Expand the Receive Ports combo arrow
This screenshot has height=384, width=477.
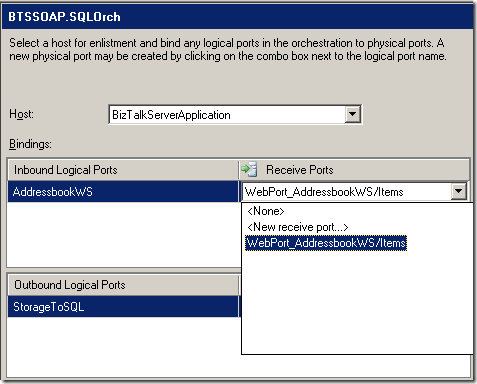click(x=459, y=192)
